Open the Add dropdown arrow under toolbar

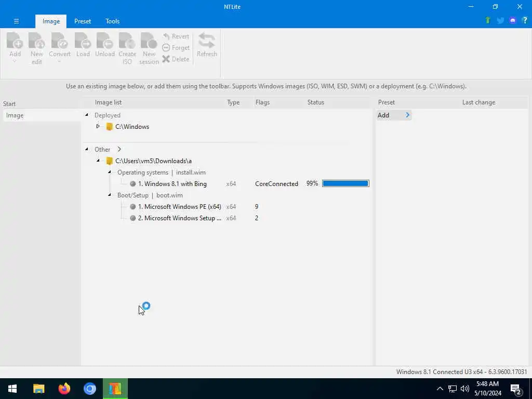tap(15, 61)
